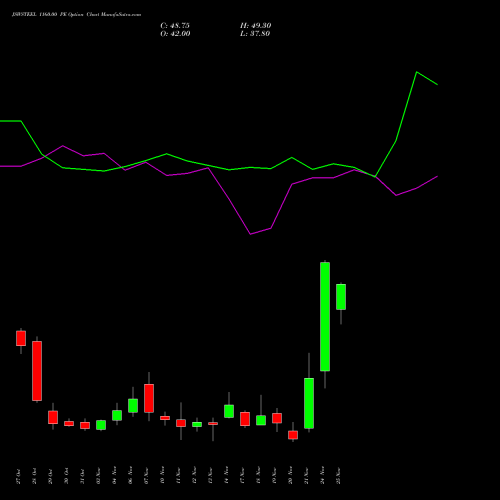The image size is (500, 500).
Task: Select the 07 Nov date label
Action: tap(146, 477)
